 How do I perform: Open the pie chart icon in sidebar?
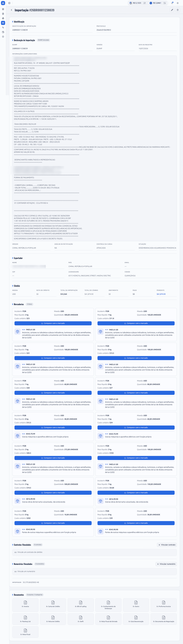pos(3,18)
